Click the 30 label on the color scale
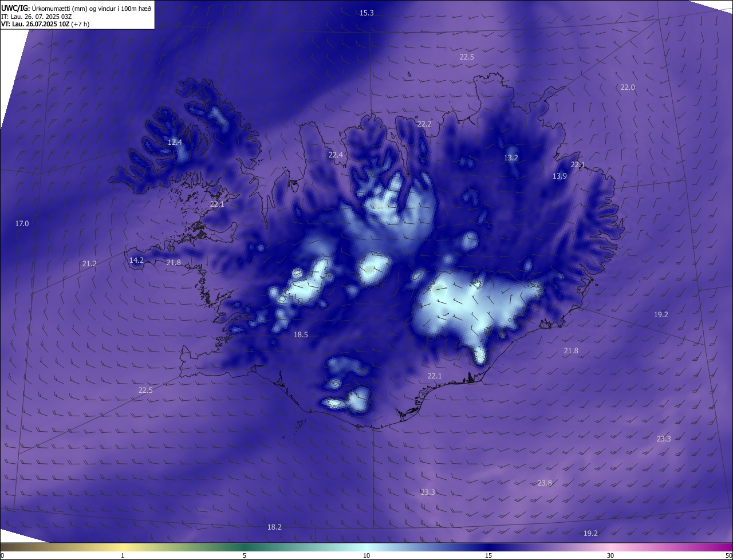 tap(610, 555)
